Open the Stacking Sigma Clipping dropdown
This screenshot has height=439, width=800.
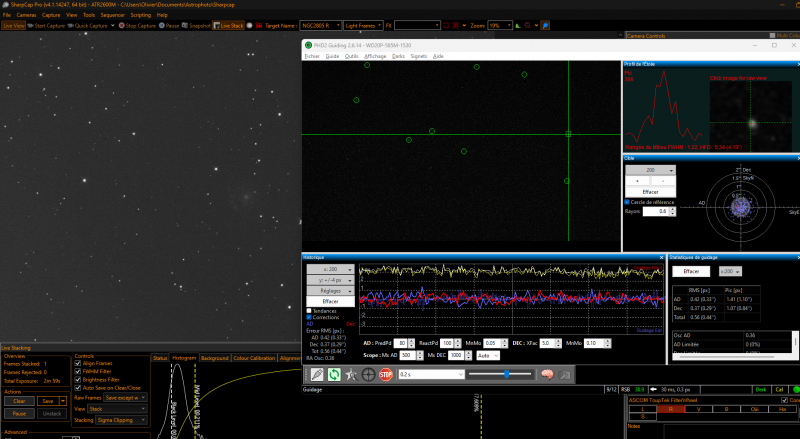pyautogui.click(x=121, y=420)
